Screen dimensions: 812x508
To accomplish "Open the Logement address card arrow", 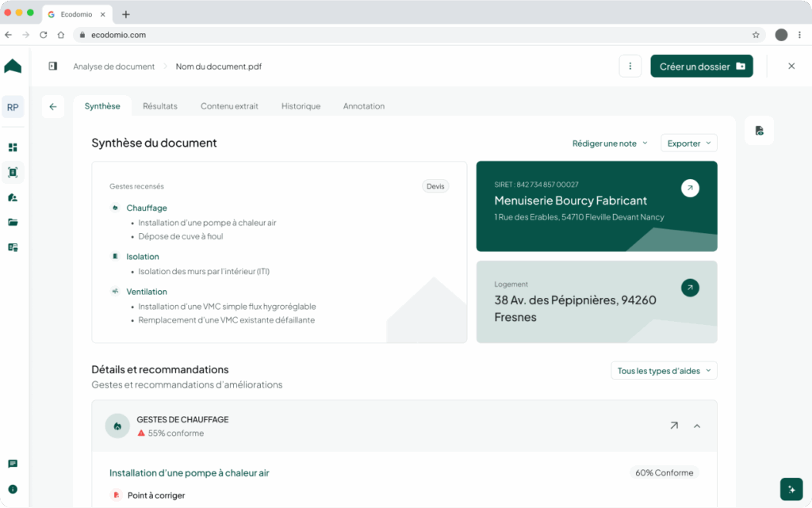I will pos(690,288).
